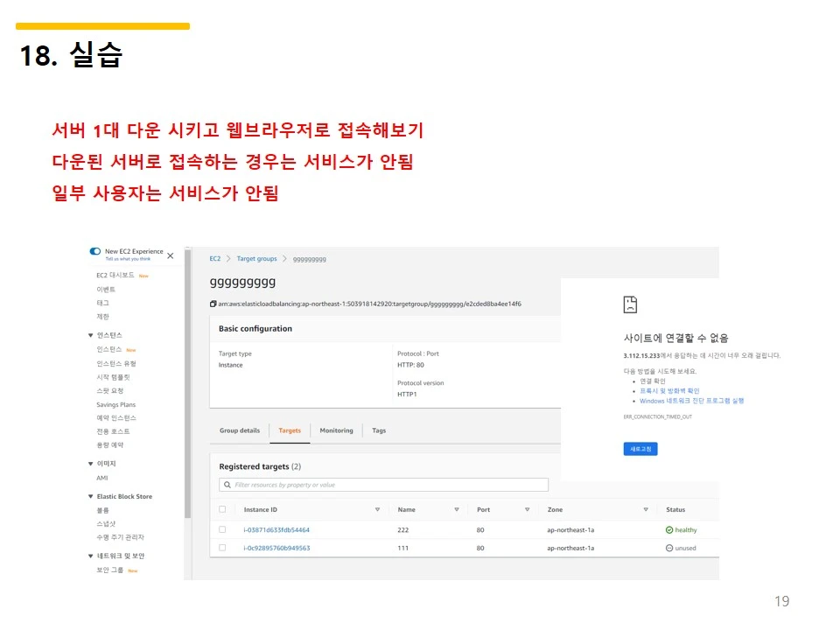840x630 pixels.
Task: Collapse the 인스턴스 sidebar section
Action: 91,334
